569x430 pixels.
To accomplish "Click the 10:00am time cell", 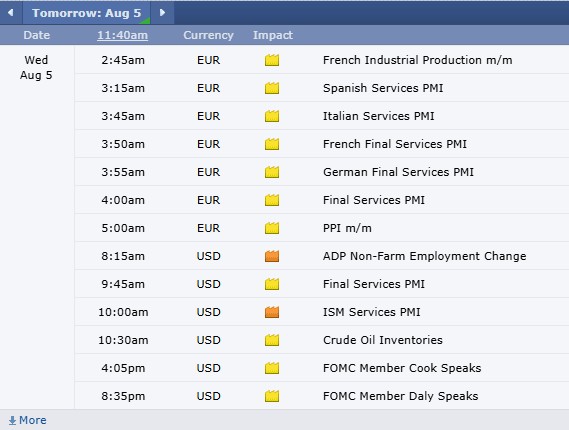I will [123, 312].
